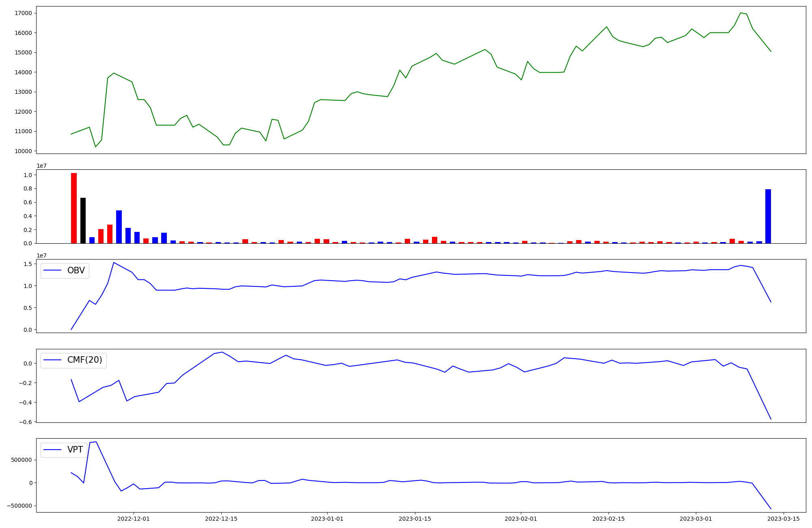Click the 2023-03-15 date axis label
This screenshot has height=528, width=812.
(x=783, y=519)
